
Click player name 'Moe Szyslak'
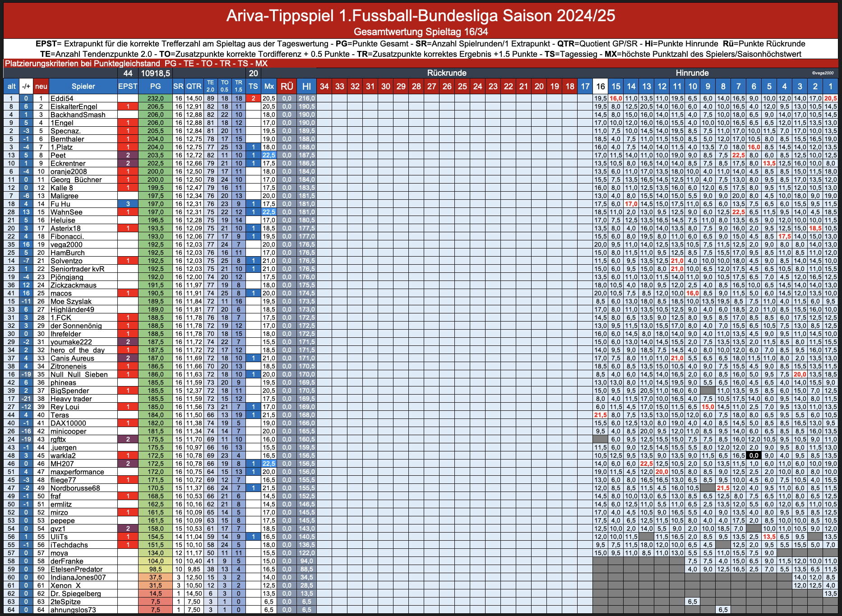[x=71, y=301]
